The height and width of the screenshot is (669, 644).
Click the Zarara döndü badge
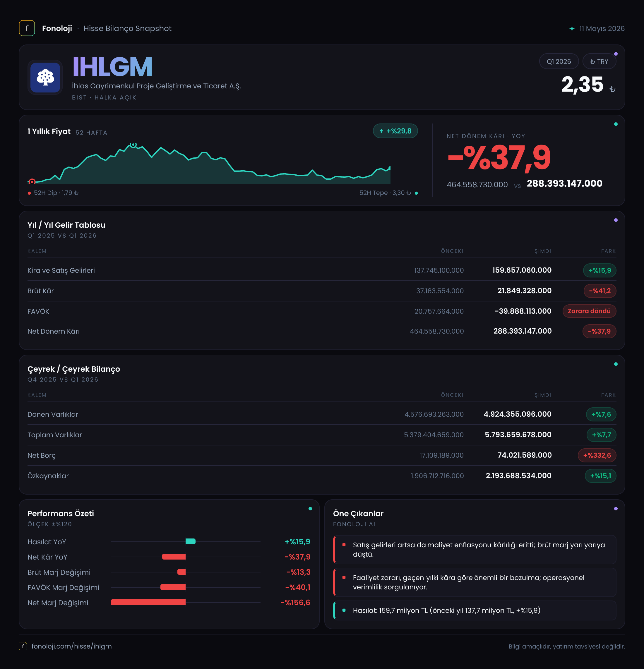click(589, 311)
